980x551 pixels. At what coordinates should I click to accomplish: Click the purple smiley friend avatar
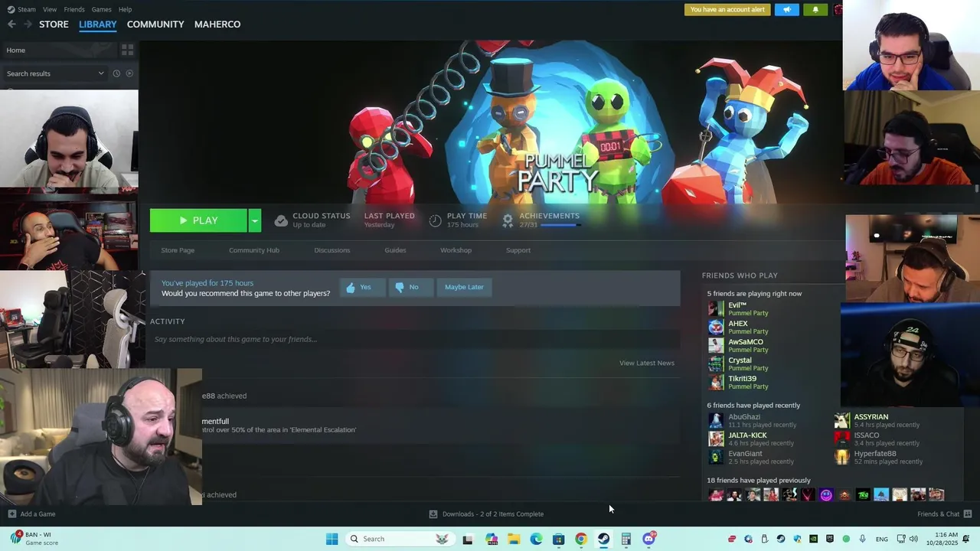tap(826, 495)
